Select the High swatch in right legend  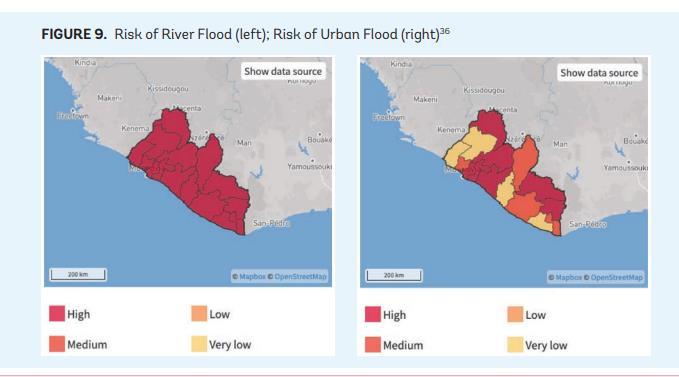[x=373, y=314]
